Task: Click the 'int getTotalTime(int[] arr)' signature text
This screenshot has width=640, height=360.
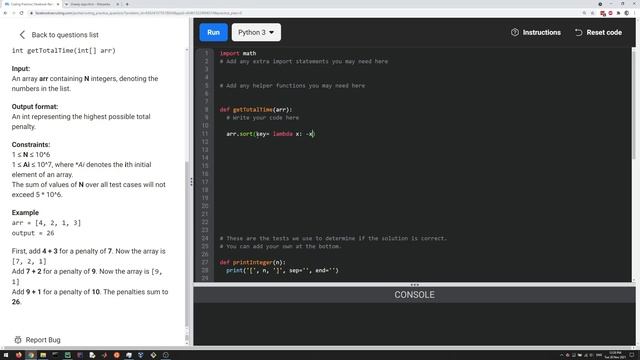Action: [x=64, y=51]
